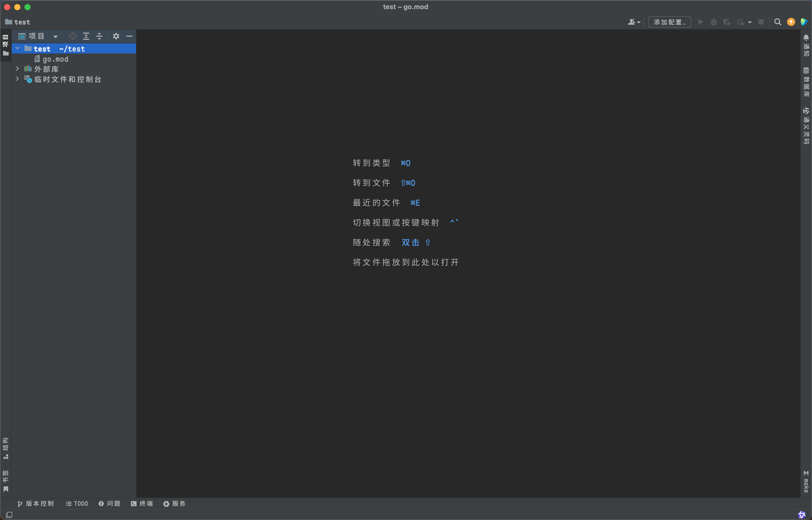Open the make side tab
Screen dimensions: 812x520
806,482
